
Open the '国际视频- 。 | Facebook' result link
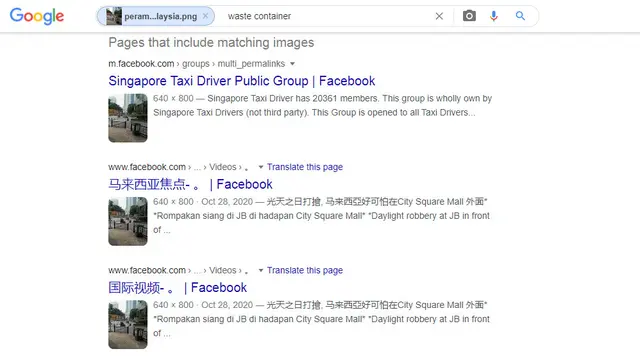(x=178, y=287)
